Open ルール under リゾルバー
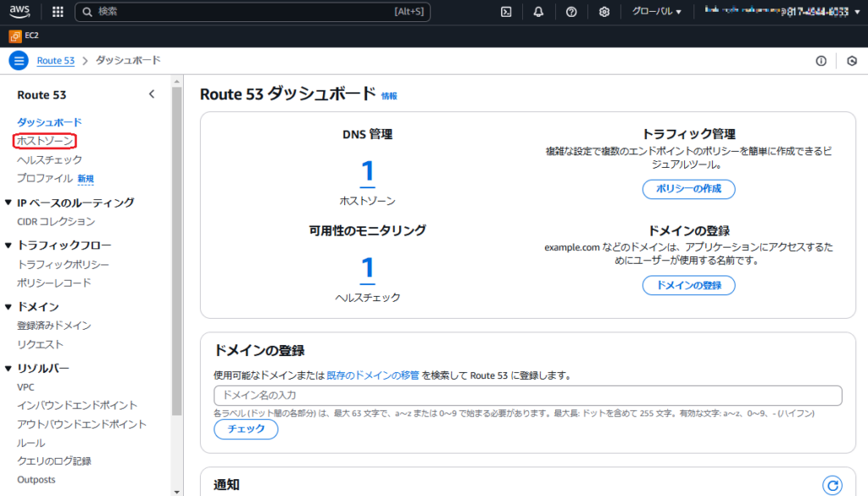 [31, 443]
